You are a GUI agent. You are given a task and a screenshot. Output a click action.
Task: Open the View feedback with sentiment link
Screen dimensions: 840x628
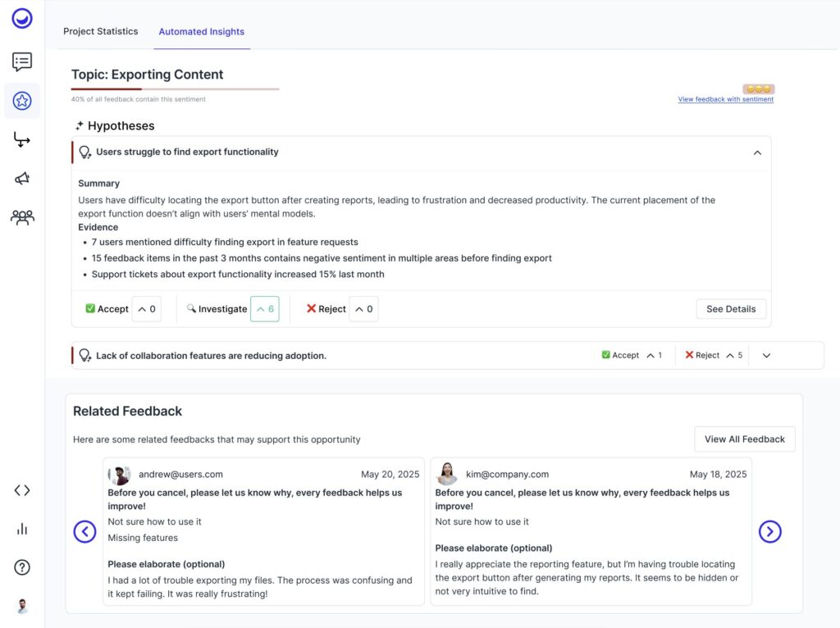pos(725,100)
